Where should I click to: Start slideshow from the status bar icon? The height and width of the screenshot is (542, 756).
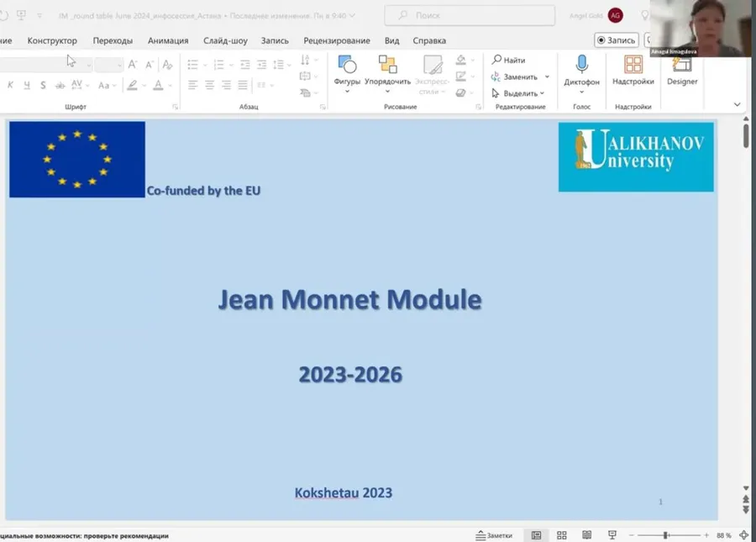coord(612,535)
